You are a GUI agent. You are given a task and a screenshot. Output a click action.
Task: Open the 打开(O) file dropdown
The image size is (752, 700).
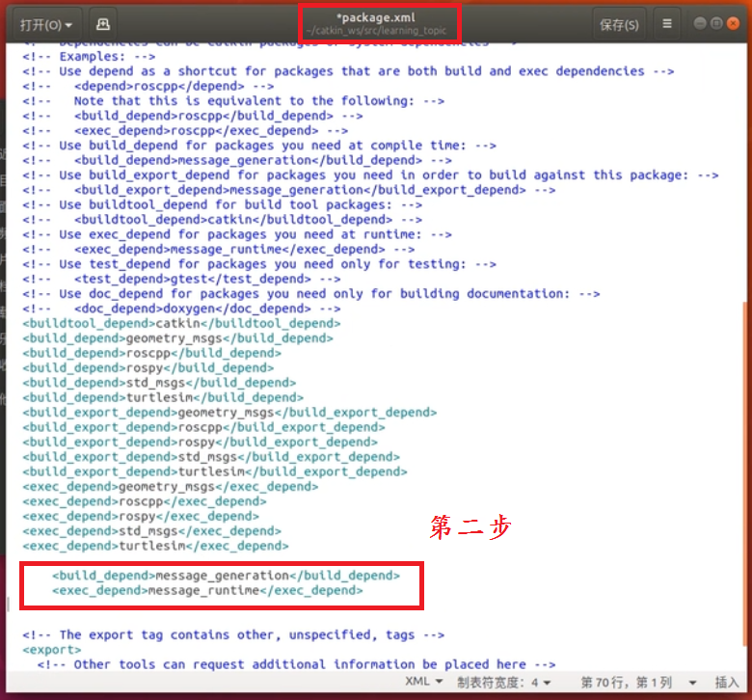click(45, 24)
